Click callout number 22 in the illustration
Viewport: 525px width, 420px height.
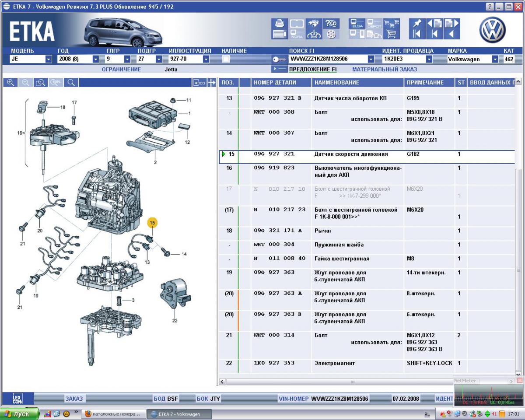[x=175, y=321]
